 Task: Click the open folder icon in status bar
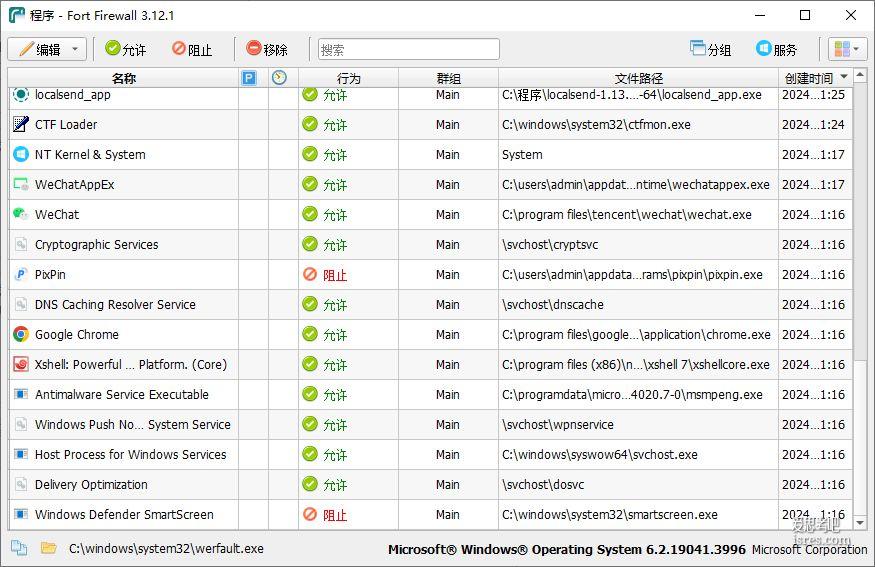coord(49,548)
